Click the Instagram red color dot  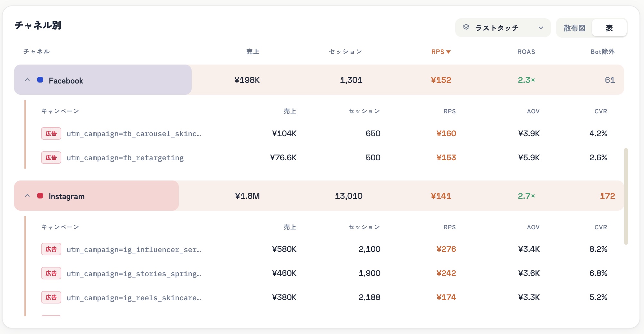40,196
